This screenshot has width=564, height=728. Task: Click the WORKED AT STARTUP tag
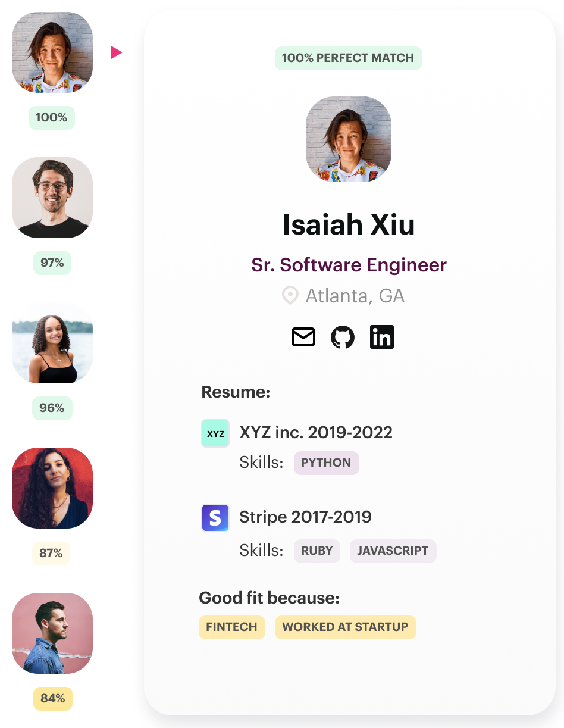tap(345, 627)
